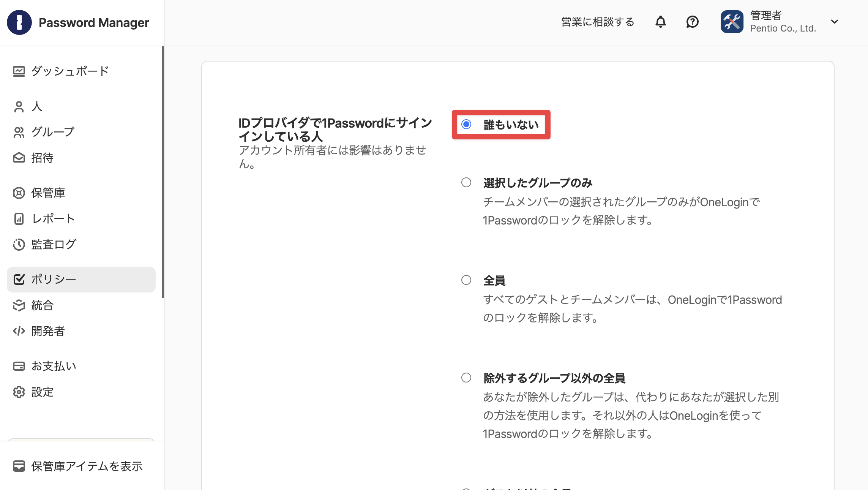Open the 保管庫 menu item

81,193
